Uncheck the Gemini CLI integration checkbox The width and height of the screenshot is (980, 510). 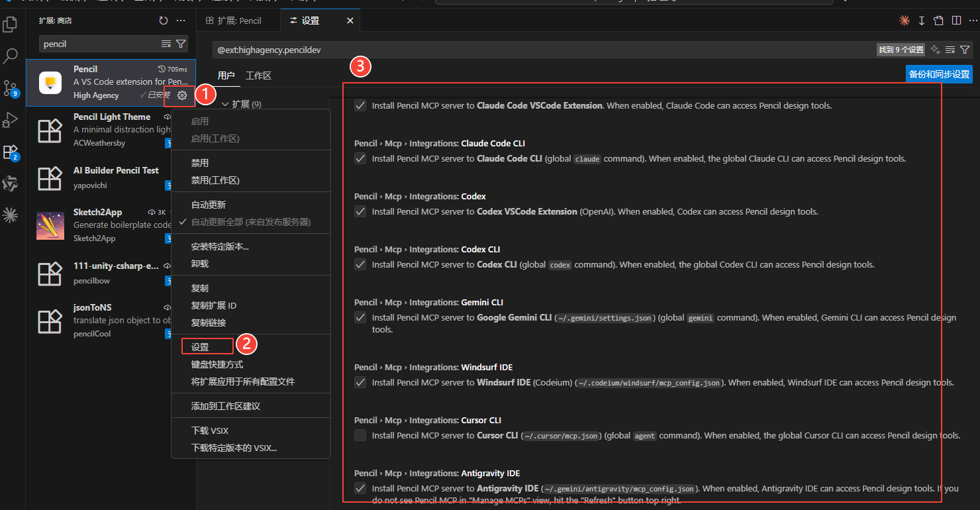coord(360,317)
